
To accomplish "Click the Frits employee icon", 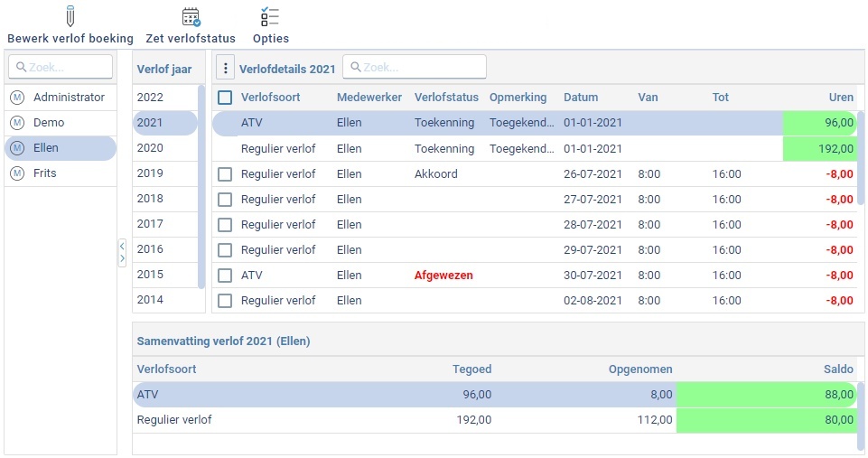I will [17, 173].
